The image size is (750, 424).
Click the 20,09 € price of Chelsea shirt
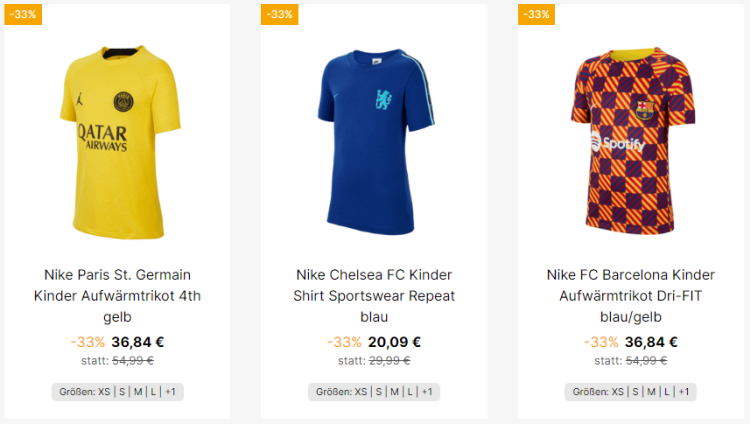[x=394, y=342]
